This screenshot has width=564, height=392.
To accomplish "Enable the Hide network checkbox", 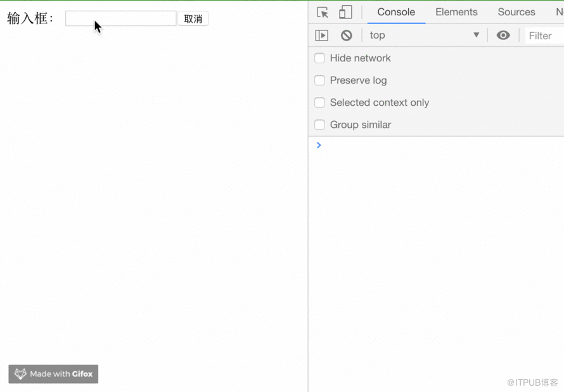I will click(x=319, y=58).
